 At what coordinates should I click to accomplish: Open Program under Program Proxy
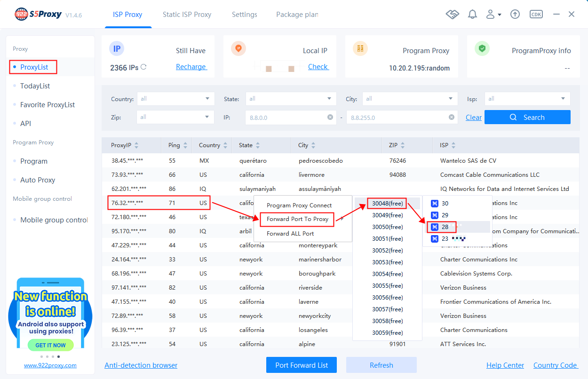[34, 161]
